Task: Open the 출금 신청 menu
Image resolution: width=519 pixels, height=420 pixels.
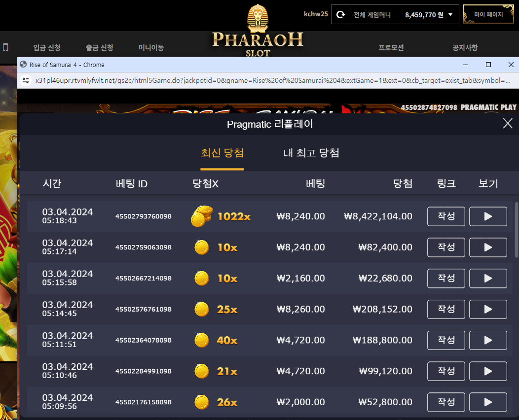Action: click(100, 48)
